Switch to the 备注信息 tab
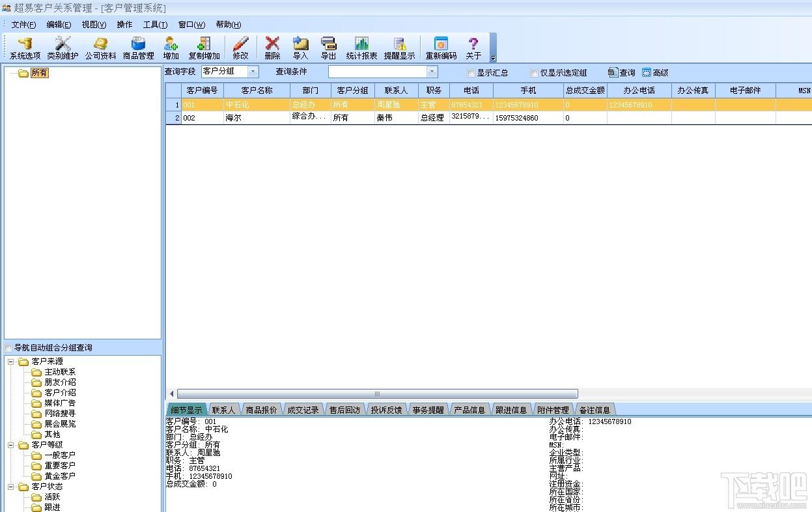The height and width of the screenshot is (512, 812). 595,410
